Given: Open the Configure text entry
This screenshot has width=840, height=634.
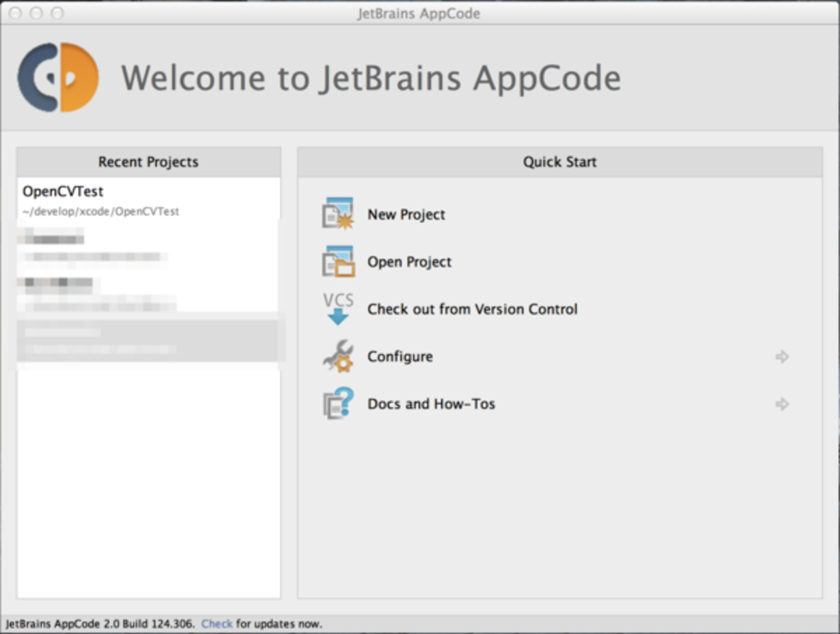Looking at the screenshot, I should [400, 357].
